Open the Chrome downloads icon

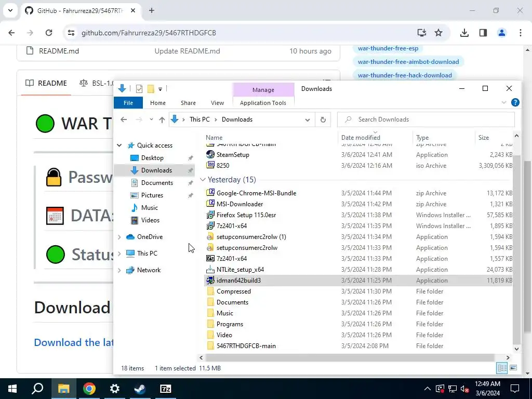[x=464, y=33]
